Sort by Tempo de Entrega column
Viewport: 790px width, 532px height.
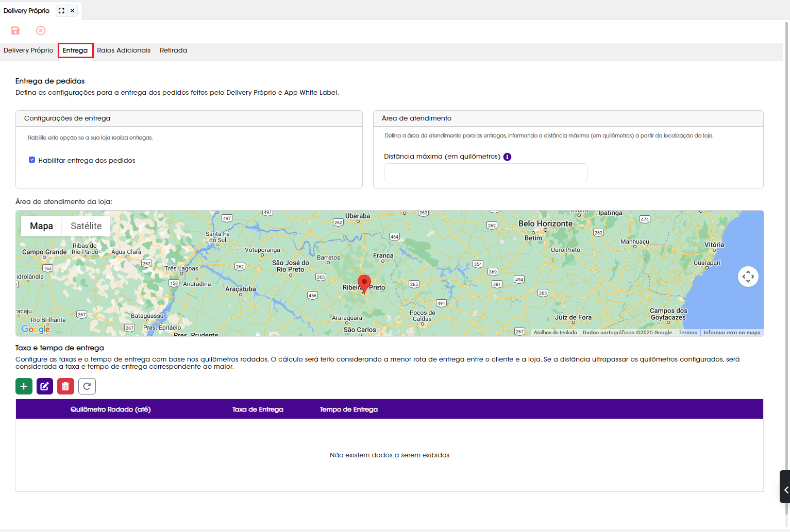click(348, 409)
